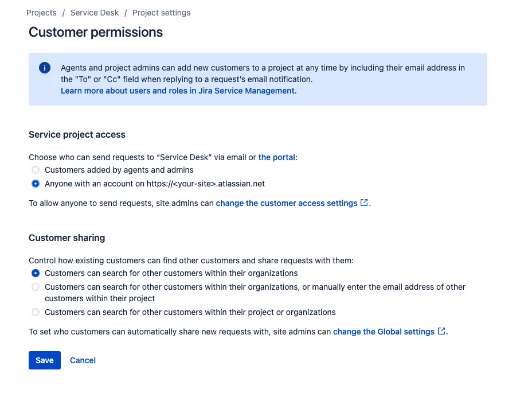Viewport: 532px width, 397px height.
Task: Select option allowing manual email address entry
Action: (35, 287)
